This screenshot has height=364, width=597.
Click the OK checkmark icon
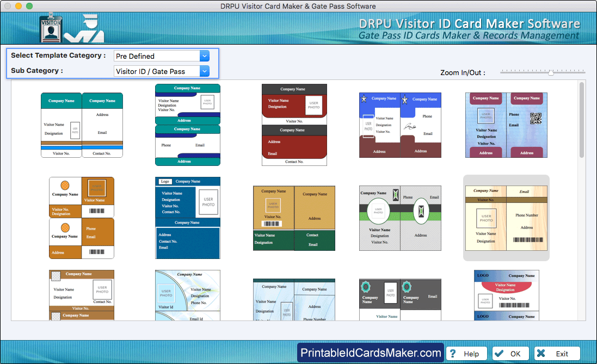pos(498,353)
